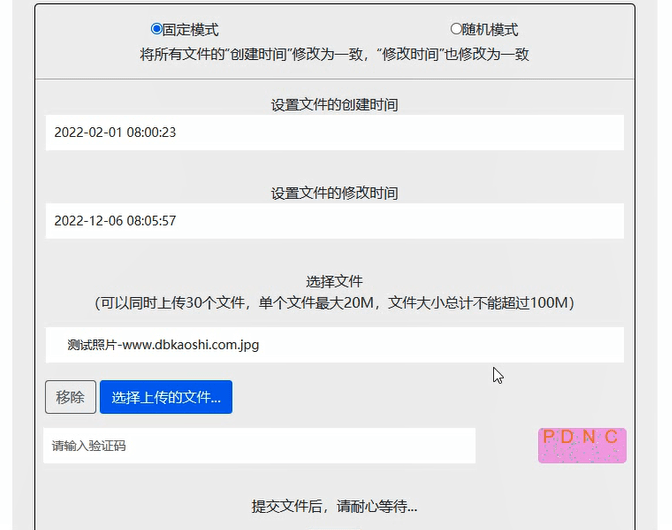Click the file name 测试照片-www.dbkaoshi.com.jpg

(x=163, y=345)
